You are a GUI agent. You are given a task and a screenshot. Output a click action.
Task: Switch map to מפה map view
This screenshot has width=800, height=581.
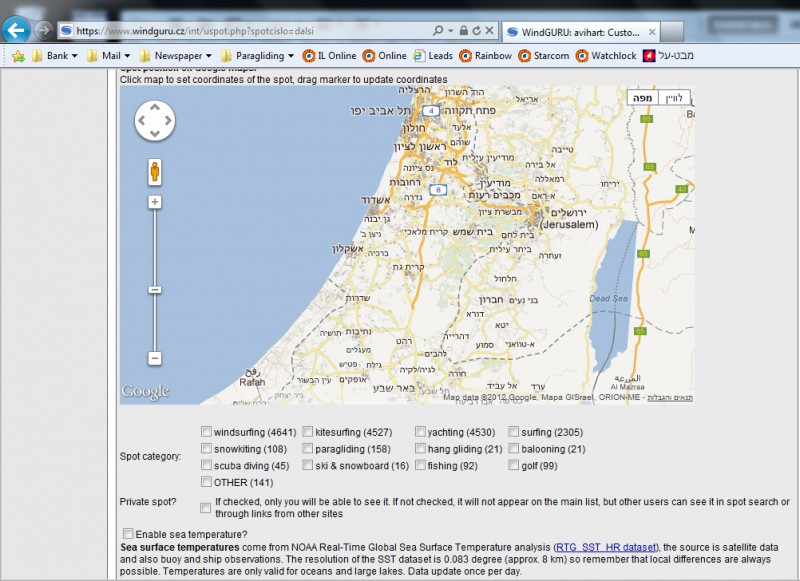click(x=643, y=97)
